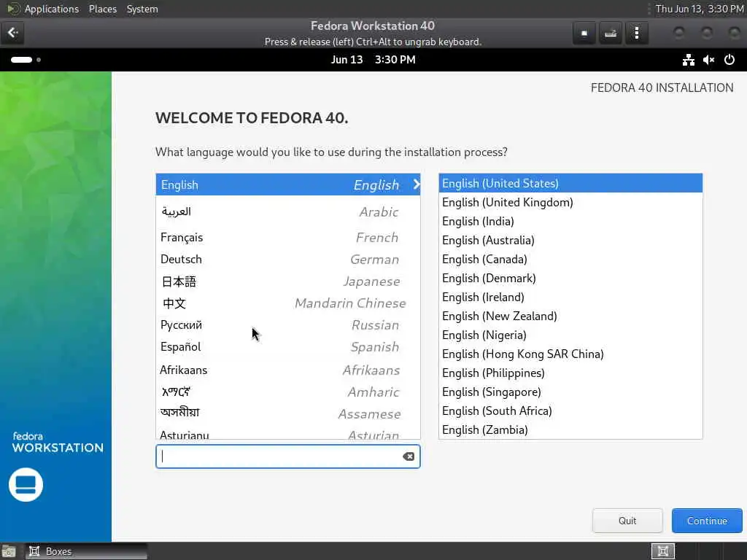The width and height of the screenshot is (747, 560).
Task: Clear the language search field with backspace icon
Action: (409, 456)
